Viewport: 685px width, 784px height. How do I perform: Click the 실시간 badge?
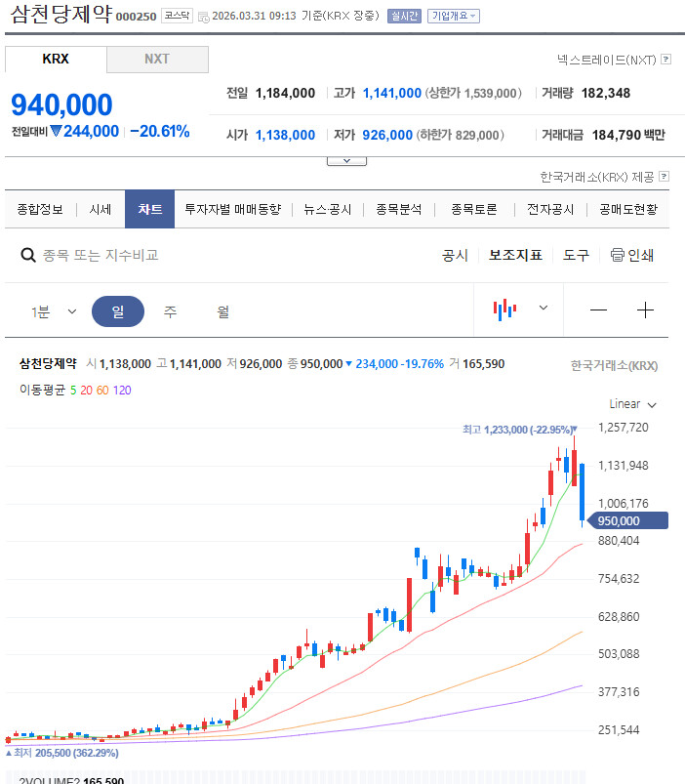point(404,16)
